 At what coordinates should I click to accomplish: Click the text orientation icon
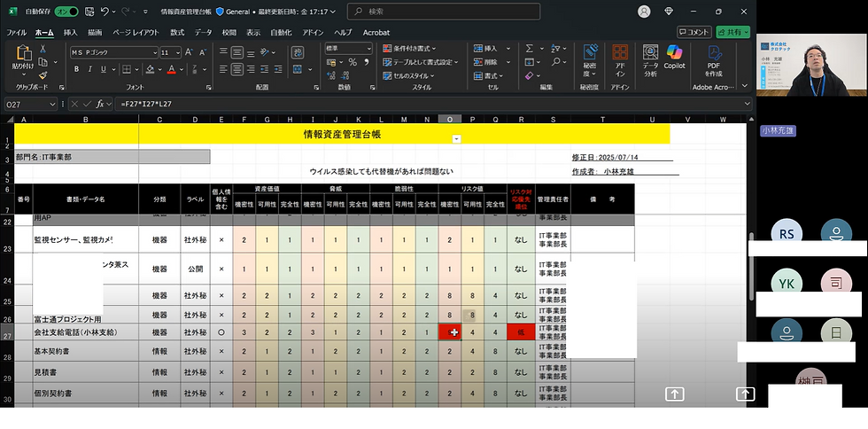click(265, 52)
